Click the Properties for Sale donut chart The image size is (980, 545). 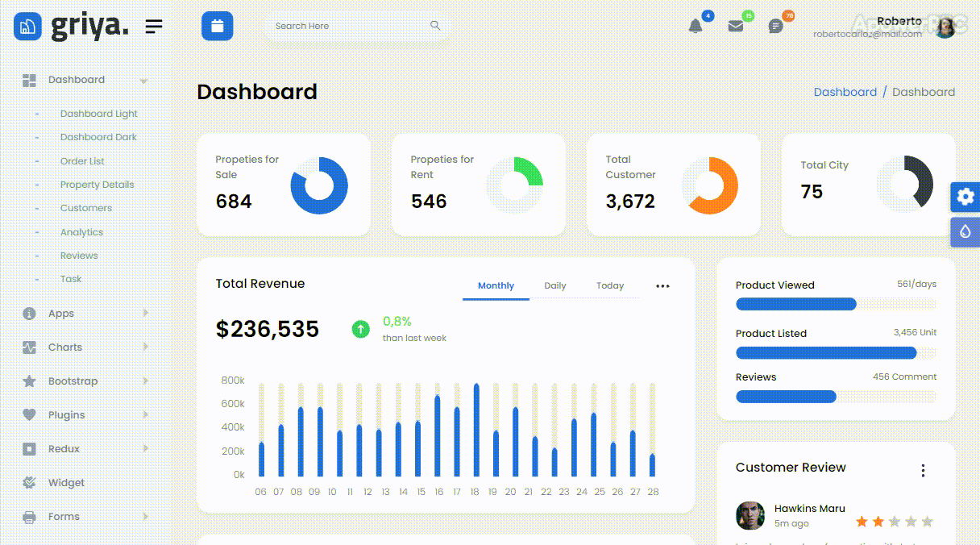click(x=319, y=185)
